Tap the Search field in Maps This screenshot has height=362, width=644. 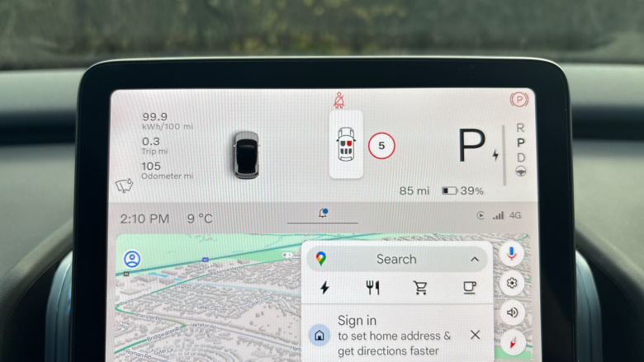396,259
